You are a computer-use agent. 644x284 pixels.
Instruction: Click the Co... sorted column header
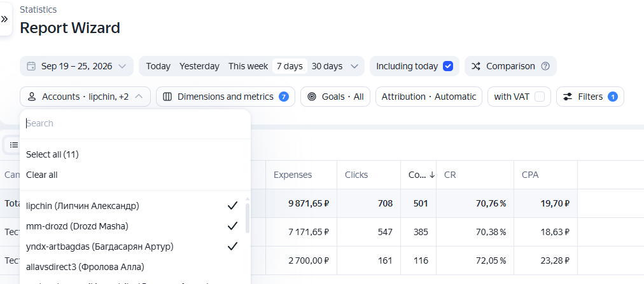coord(417,175)
